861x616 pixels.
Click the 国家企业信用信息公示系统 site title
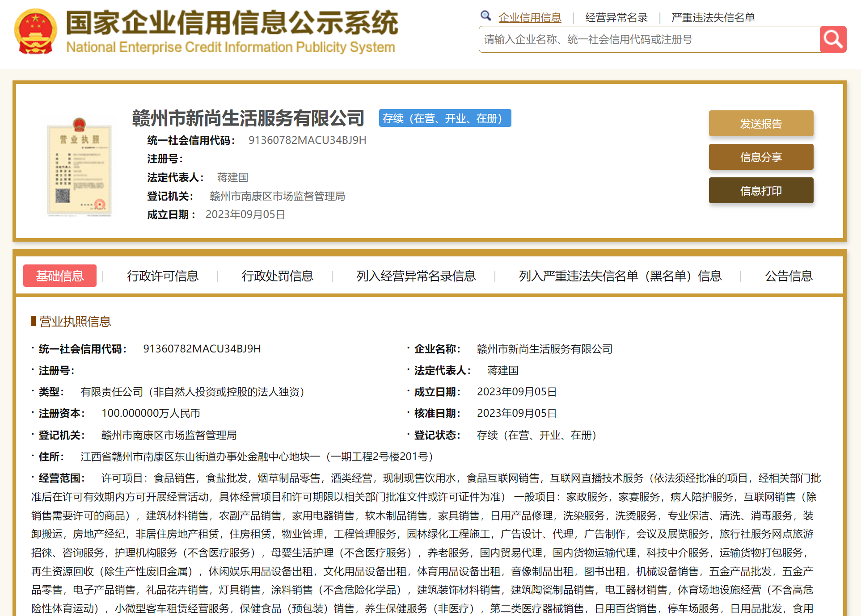click(x=232, y=23)
